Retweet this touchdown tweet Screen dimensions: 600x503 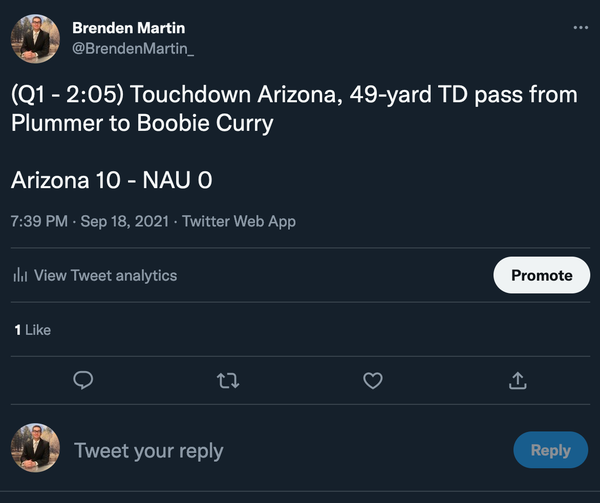coord(228,380)
